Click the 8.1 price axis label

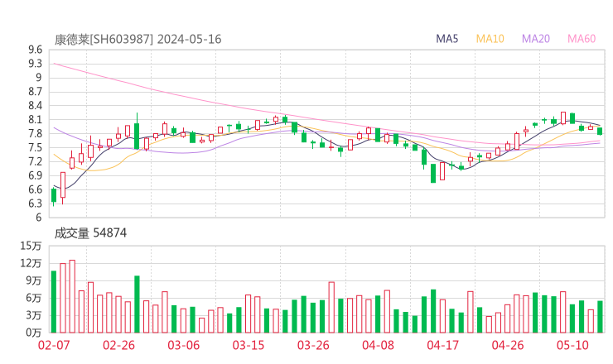35,119
